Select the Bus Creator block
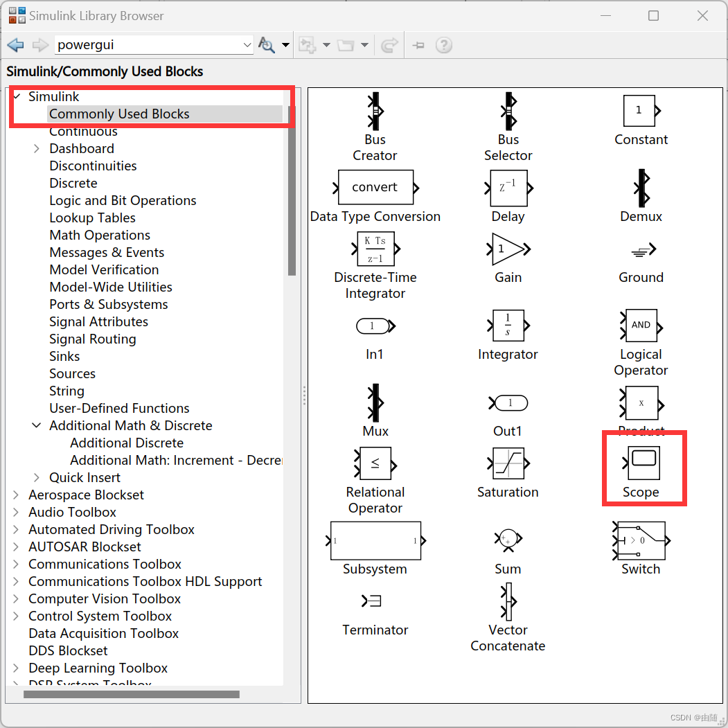 click(x=375, y=112)
